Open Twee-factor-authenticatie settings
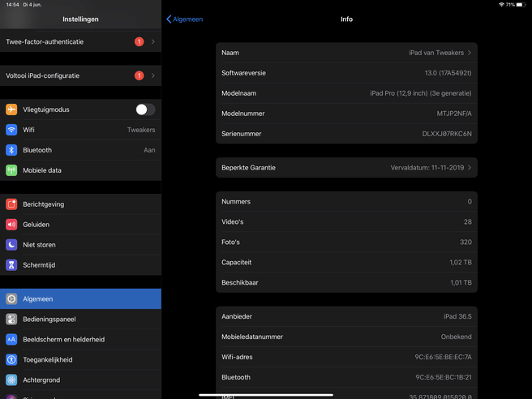The image size is (532, 399). 80,41
